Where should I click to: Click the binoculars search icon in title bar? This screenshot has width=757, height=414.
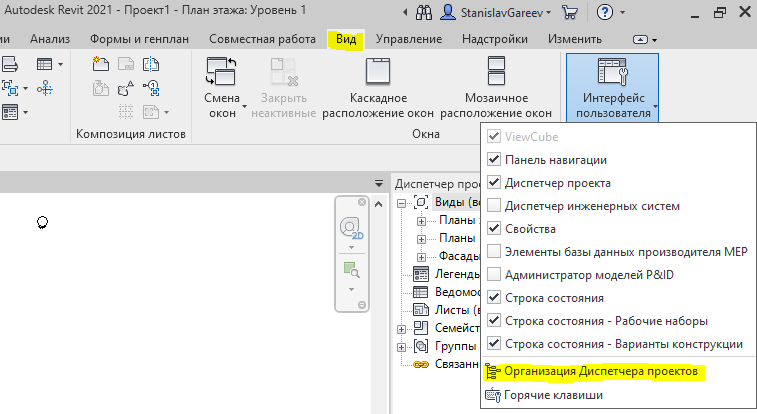(x=424, y=13)
